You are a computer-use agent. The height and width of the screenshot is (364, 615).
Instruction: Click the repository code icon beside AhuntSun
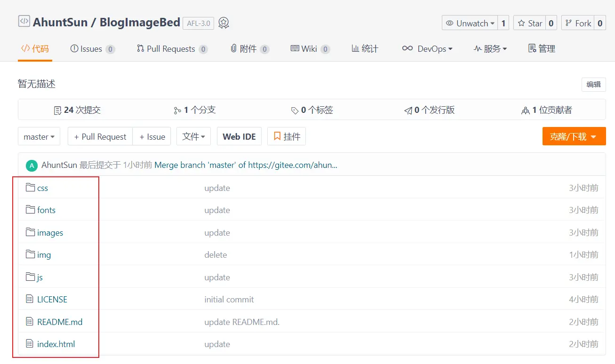(24, 21)
